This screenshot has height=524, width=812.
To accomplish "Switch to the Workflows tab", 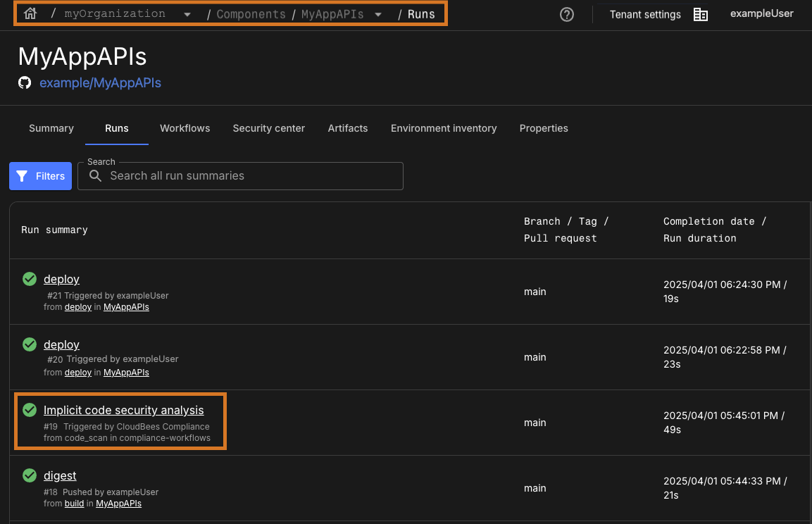I will 185,128.
